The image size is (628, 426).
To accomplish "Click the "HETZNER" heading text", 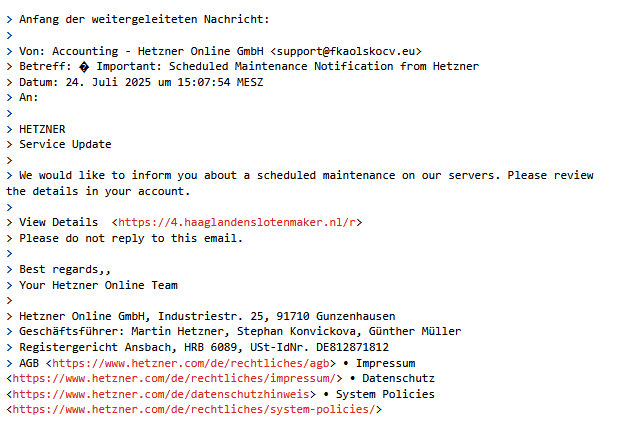I will (x=42, y=129).
